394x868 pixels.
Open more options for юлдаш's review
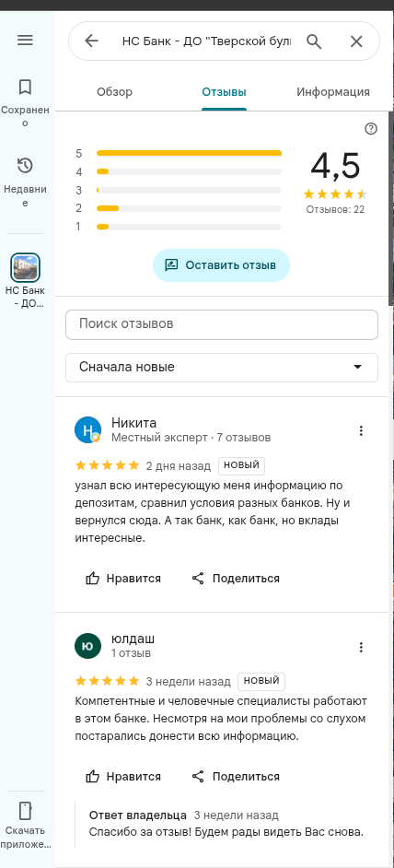point(361,647)
